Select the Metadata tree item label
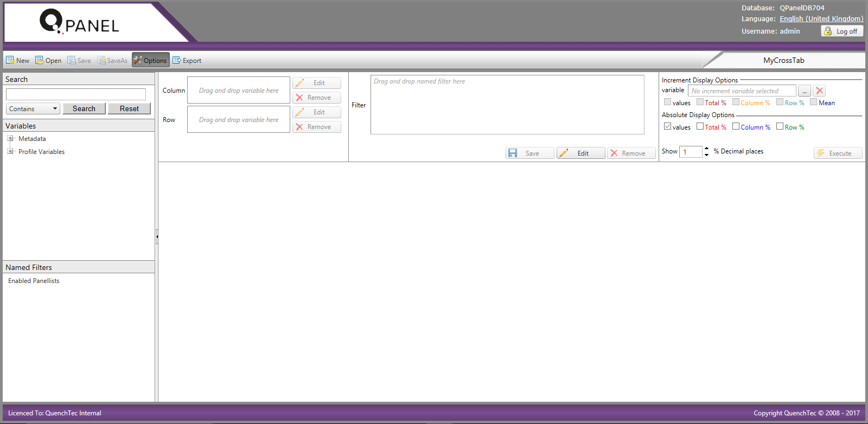The height and width of the screenshot is (424, 868). tap(32, 139)
